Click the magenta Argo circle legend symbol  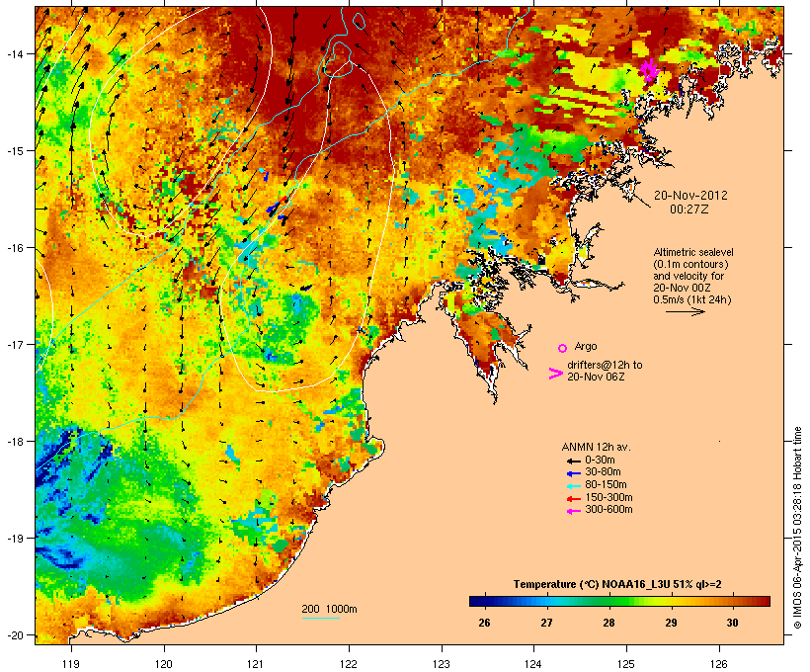click(x=562, y=349)
